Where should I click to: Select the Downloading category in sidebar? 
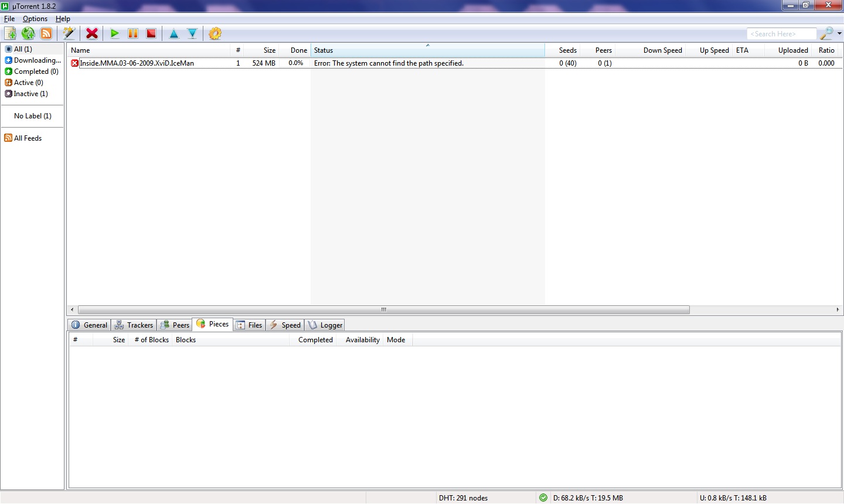(x=33, y=60)
